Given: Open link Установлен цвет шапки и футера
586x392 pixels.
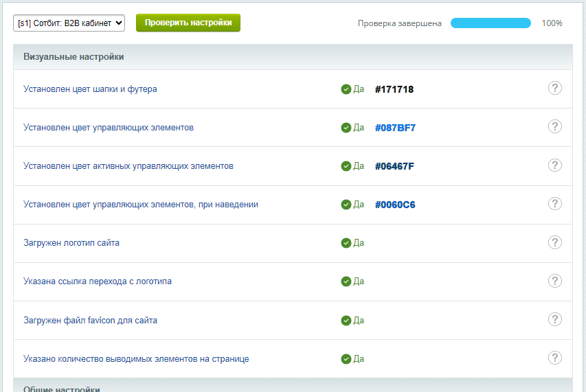Looking at the screenshot, I should [x=90, y=89].
